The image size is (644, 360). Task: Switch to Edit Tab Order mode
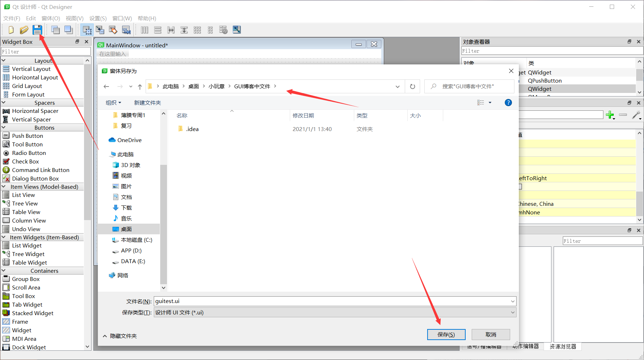pyautogui.click(x=126, y=30)
